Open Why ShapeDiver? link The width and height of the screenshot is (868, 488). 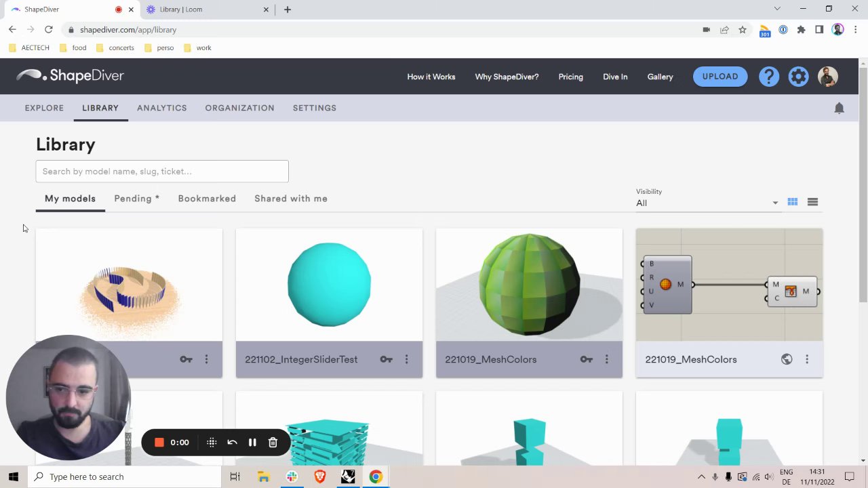pyautogui.click(x=507, y=77)
